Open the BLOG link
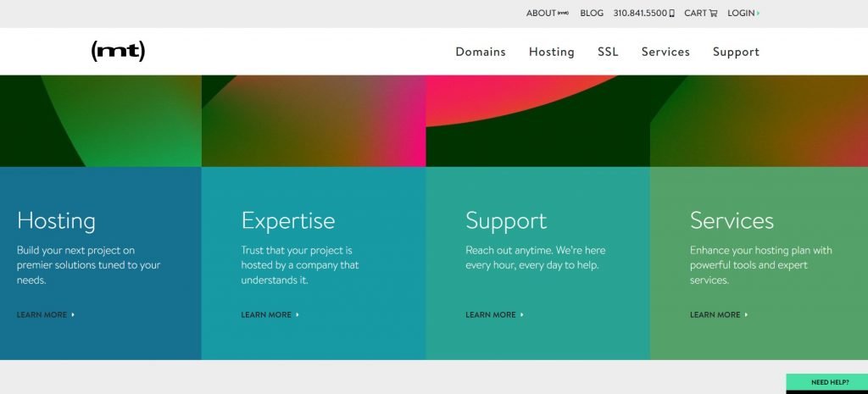 click(x=592, y=14)
